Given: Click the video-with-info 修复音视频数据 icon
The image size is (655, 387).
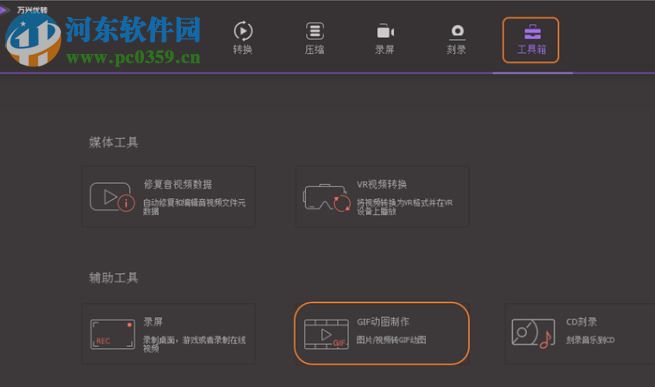Looking at the screenshot, I should (x=112, y=197).
